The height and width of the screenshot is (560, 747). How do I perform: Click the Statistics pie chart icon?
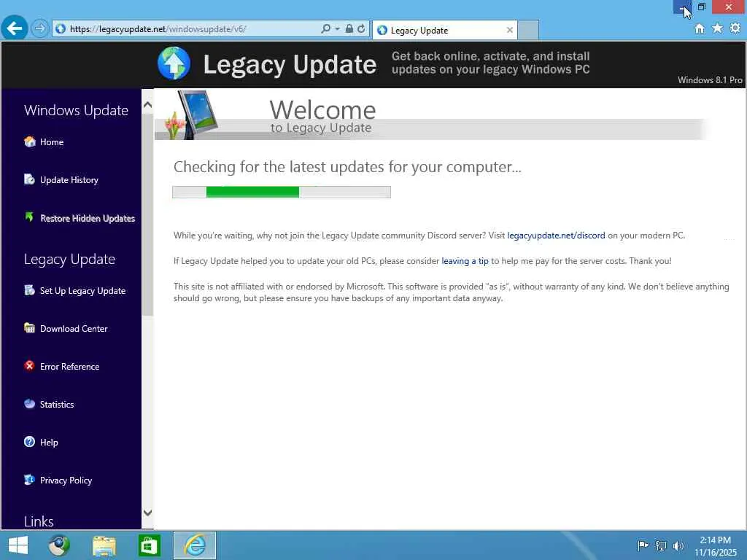[x=29, y=404]
